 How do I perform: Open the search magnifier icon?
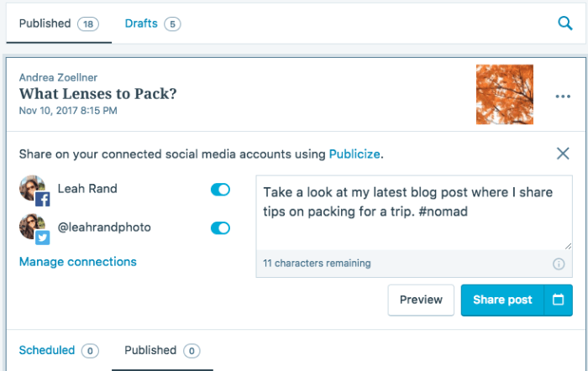coord(565,24)
